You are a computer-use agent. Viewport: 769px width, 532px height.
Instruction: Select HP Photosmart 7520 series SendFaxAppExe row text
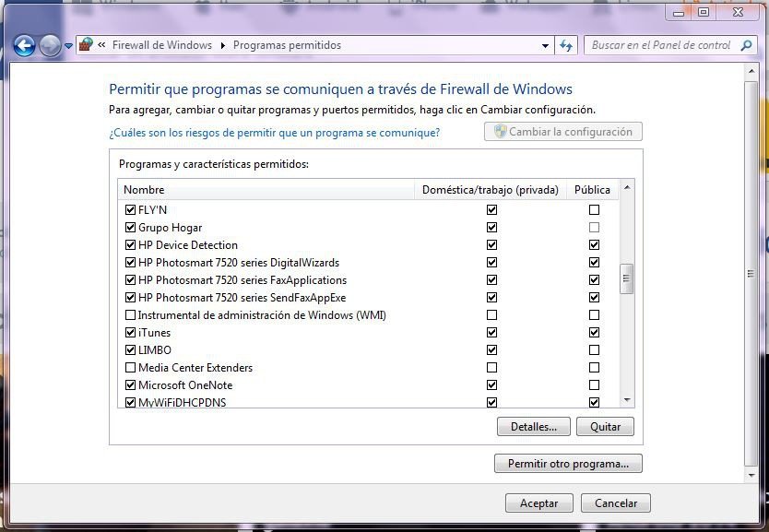[x=243, y=298]
